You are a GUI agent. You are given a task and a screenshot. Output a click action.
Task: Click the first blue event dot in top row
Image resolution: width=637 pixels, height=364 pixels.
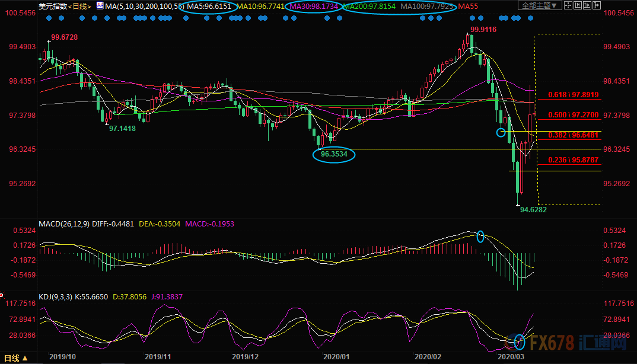[x=47, y=18]
